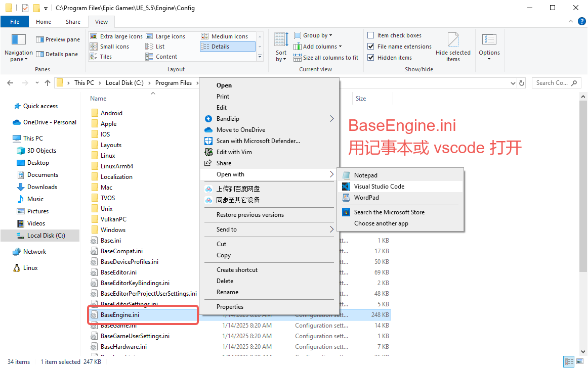Image resolution: width=588 pixels, height=368 pixels.
Task: Switch to the Home ribbon tab
Action: [44, 22]
